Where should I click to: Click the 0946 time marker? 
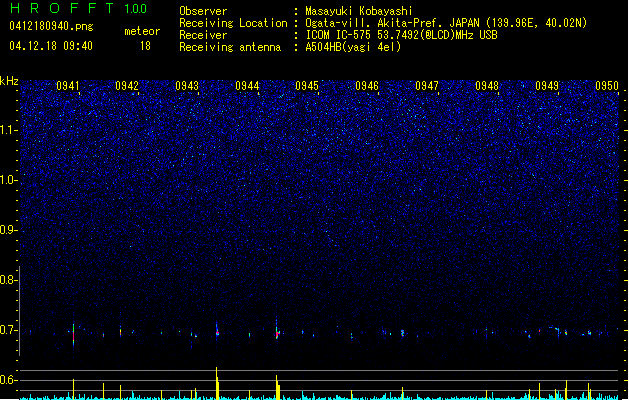point(367,86)
